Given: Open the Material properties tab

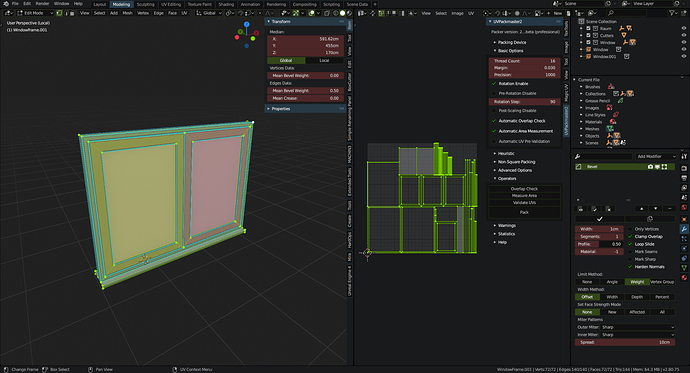Looking at the screenshot, I should [x=684, y=277].
